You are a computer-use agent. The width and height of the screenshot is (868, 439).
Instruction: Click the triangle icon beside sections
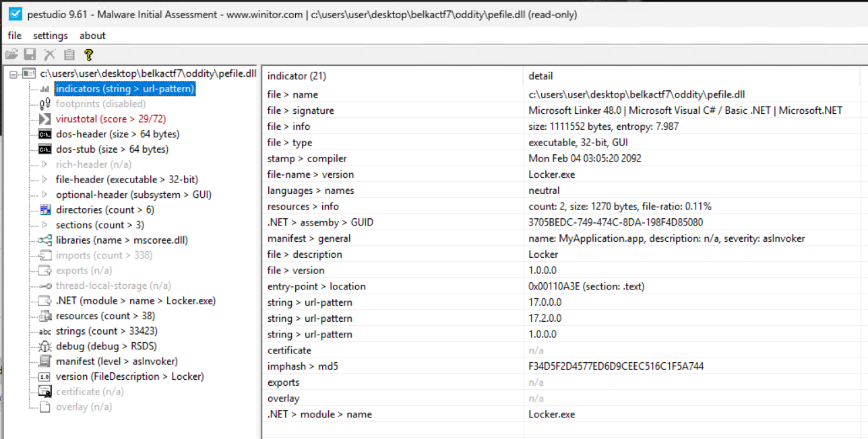(44, 225)
